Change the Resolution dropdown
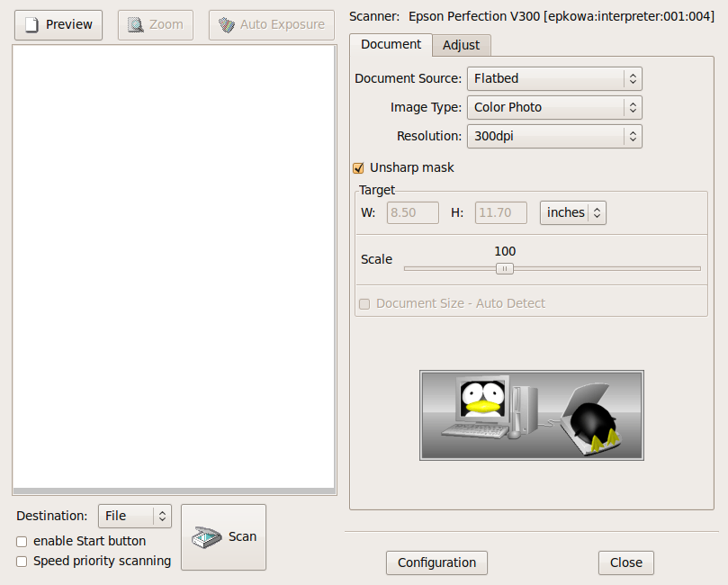Viewport: 728px width, 585px height. coord(554,136)
